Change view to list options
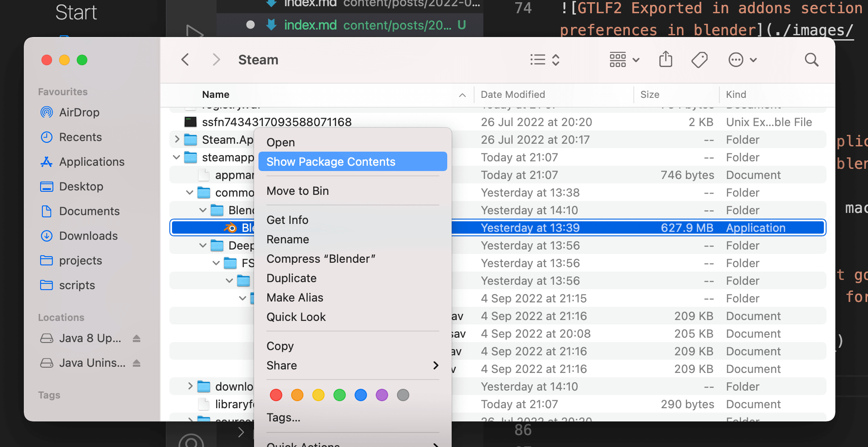 (x=545, y=60)
